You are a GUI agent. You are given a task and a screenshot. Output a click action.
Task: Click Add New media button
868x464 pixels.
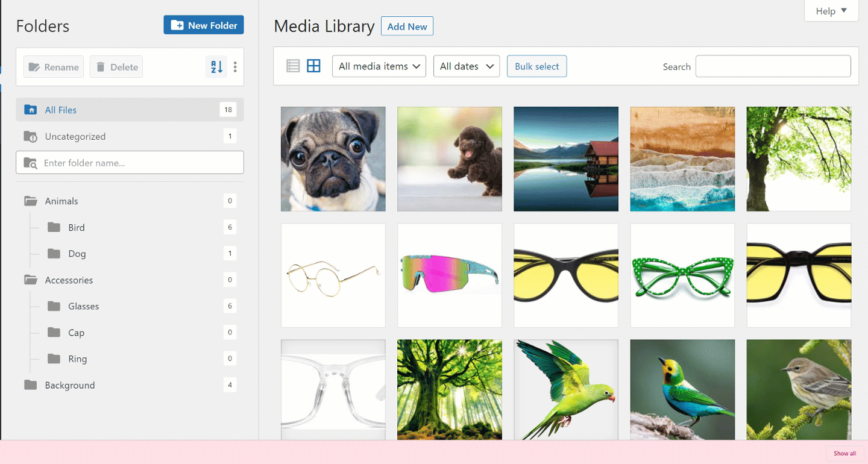tap(407, 27)
